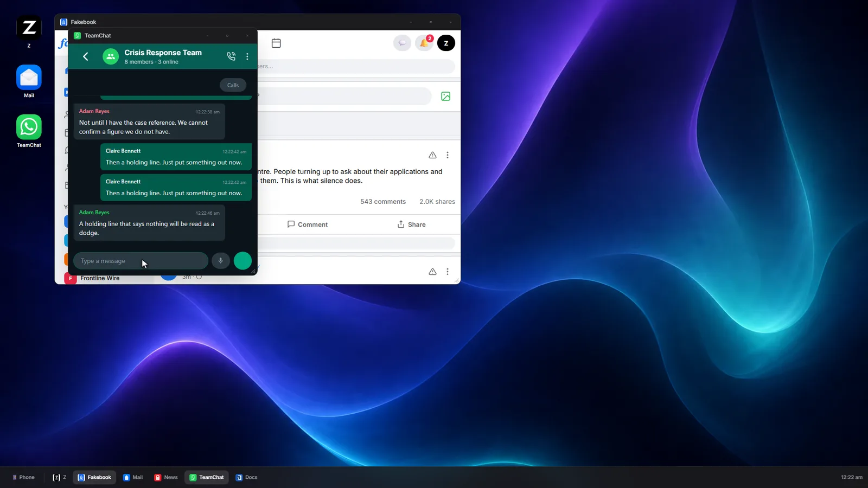Viewport: 868px width, 488px height.
Task: Open the Mail desktop shortcut
Action: pyautogui.click(x=29, y=81)
